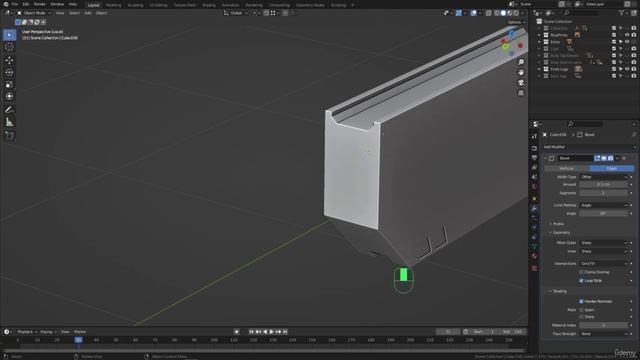Screen dimensions: 640x360
Task: Click the Material Index field
Action: click(x=604, y=325)
